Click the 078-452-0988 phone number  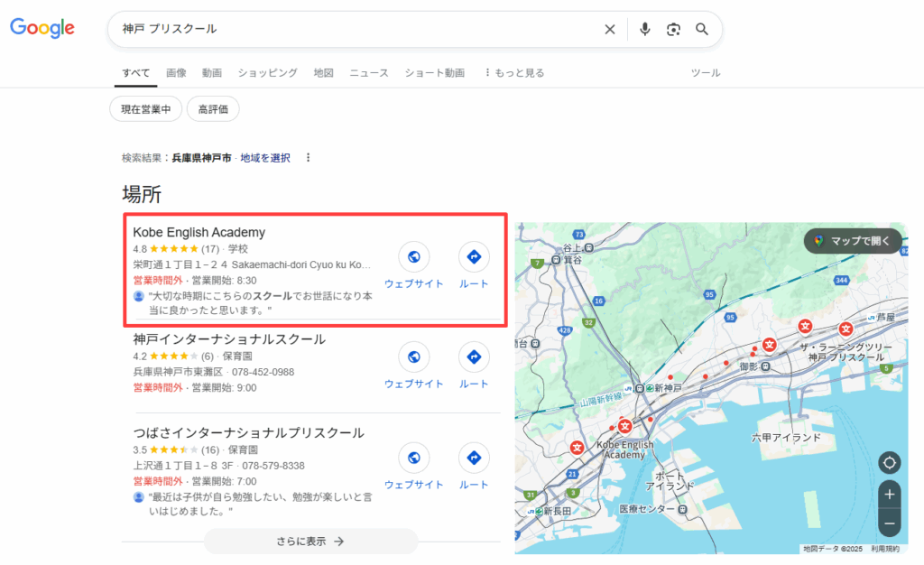[263, 373]
